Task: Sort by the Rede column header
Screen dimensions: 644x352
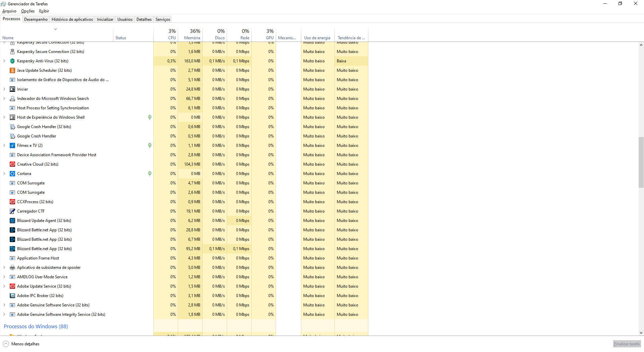Action: [x=239, y=35]
